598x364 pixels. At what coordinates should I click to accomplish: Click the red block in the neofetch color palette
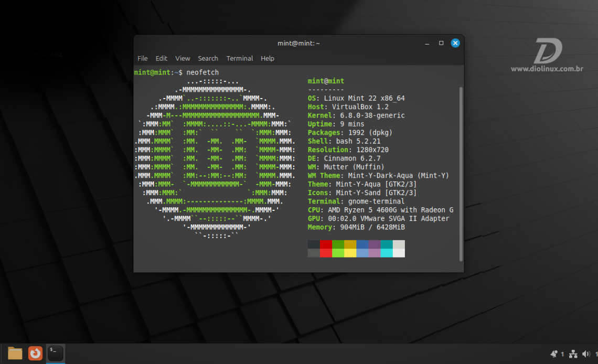[x=325, y=244]
